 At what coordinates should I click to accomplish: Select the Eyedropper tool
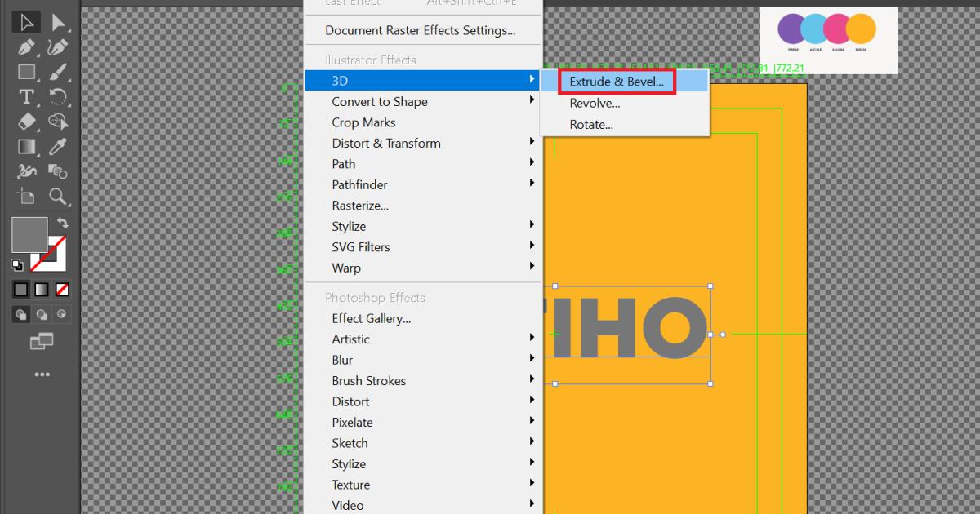click(x=58, y=147)
